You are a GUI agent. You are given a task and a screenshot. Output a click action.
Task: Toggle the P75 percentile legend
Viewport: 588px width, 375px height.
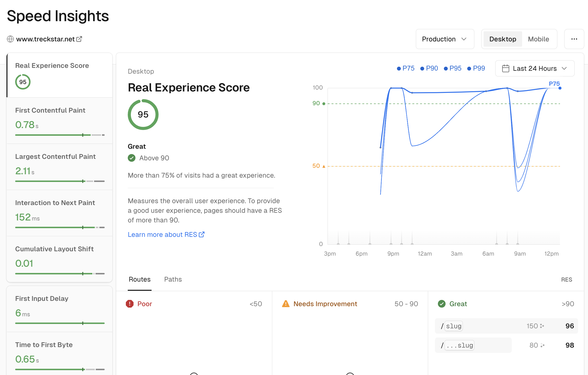click(x=405, y=68)
